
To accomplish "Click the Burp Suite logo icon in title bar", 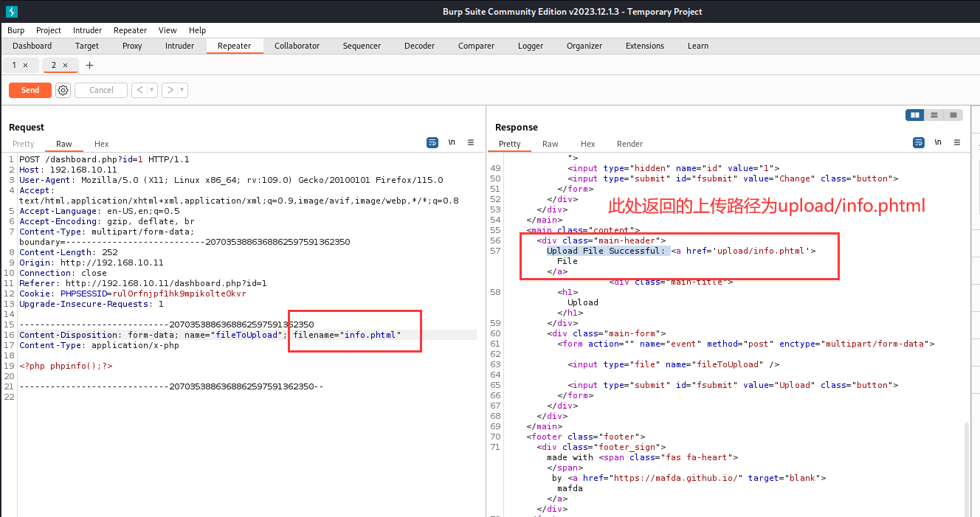I will click(11, 11).
